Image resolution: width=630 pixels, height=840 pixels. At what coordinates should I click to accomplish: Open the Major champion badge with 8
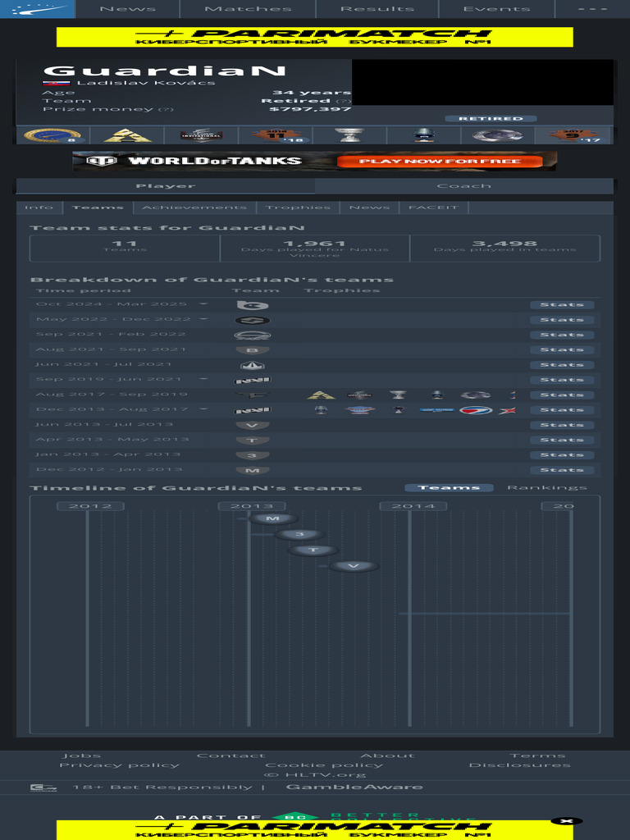tap(52, 135)
